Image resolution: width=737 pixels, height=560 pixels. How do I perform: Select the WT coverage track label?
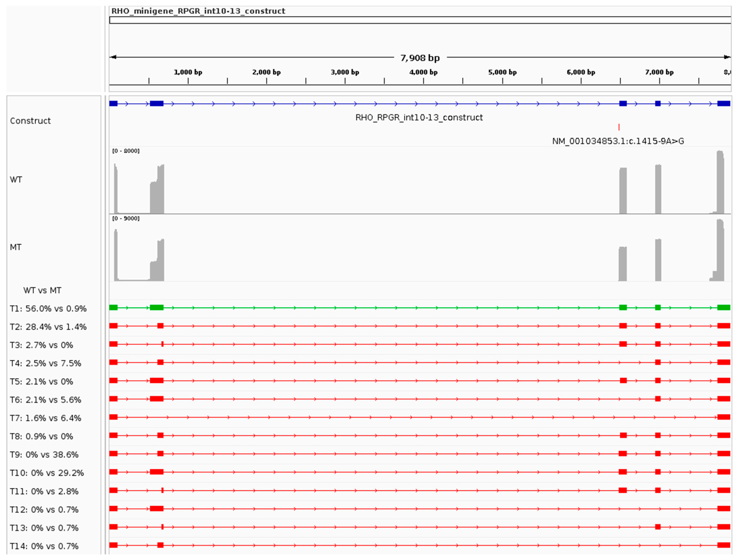pyautogui.click(x=16, y=180)
